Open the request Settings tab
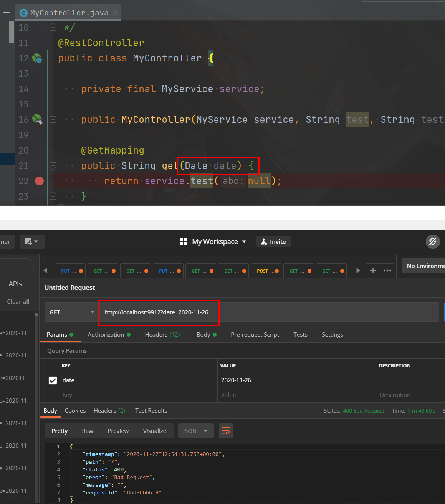This screenshot has height=504, width=445. pyautogui.click(x=333, y=334)
